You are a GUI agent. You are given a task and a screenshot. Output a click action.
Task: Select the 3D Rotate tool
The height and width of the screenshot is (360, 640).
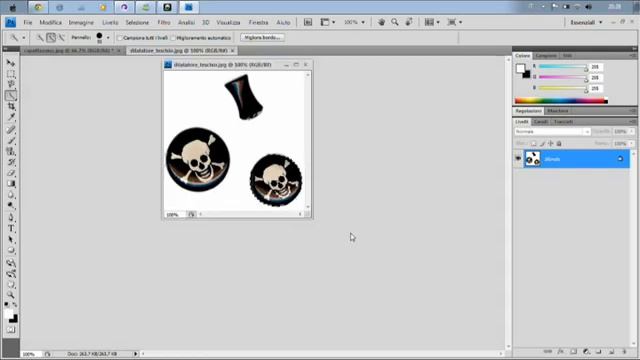[11, 263]
